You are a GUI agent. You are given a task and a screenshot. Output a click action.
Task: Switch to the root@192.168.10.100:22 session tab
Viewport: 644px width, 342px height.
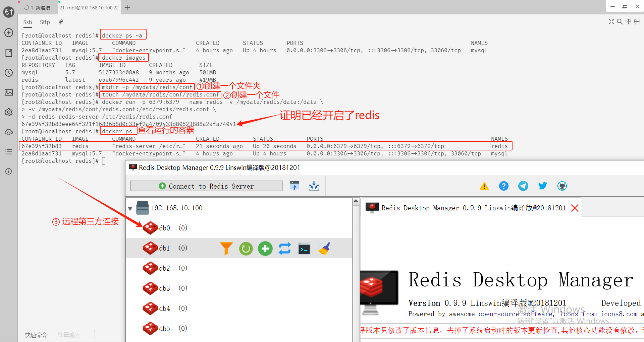[89, 7]
